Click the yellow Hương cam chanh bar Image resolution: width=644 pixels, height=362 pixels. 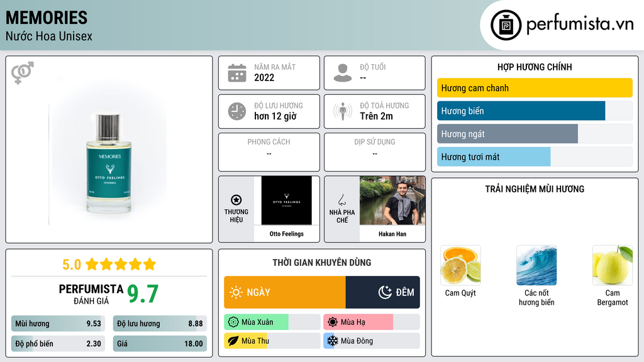click(535, 88)
